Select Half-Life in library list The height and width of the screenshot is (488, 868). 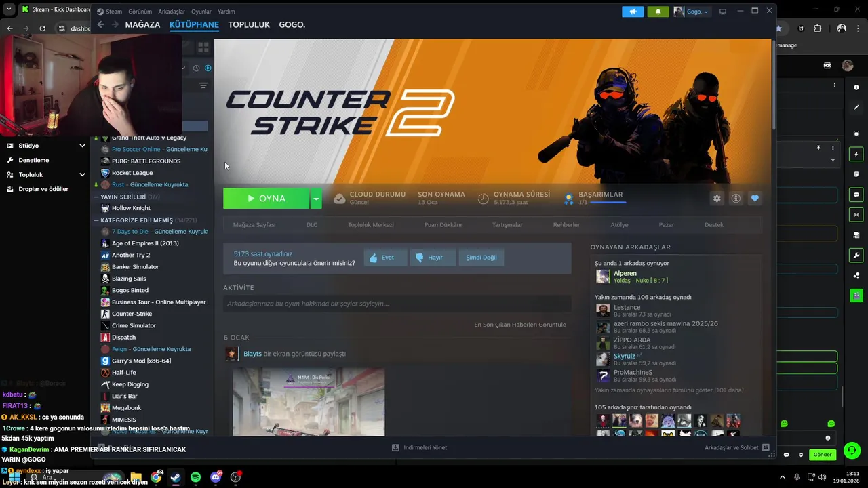point(123,373)
